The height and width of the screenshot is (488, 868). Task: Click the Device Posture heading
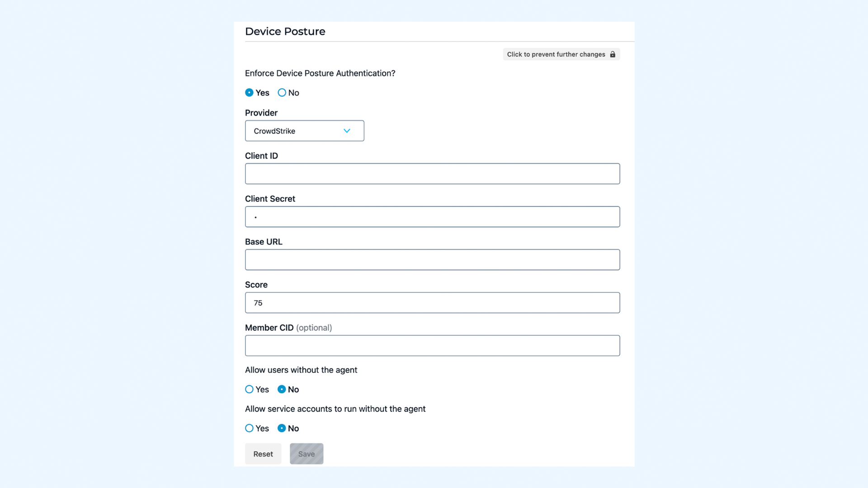(x=285, y=31)
